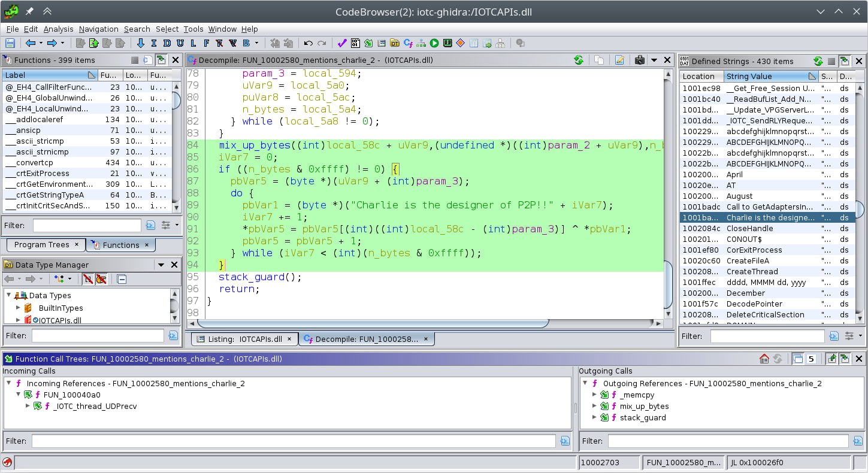Sort by the Location column header
This screenshot has height=473, width=868.
(x=698, y=76)
